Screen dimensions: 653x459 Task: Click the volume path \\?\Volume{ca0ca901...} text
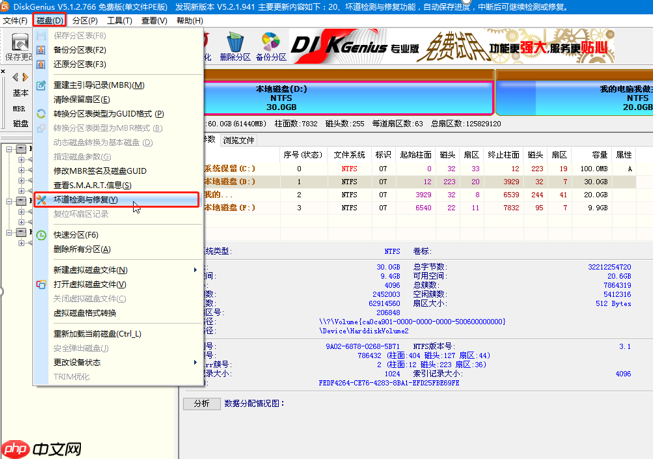pos(412,322)
